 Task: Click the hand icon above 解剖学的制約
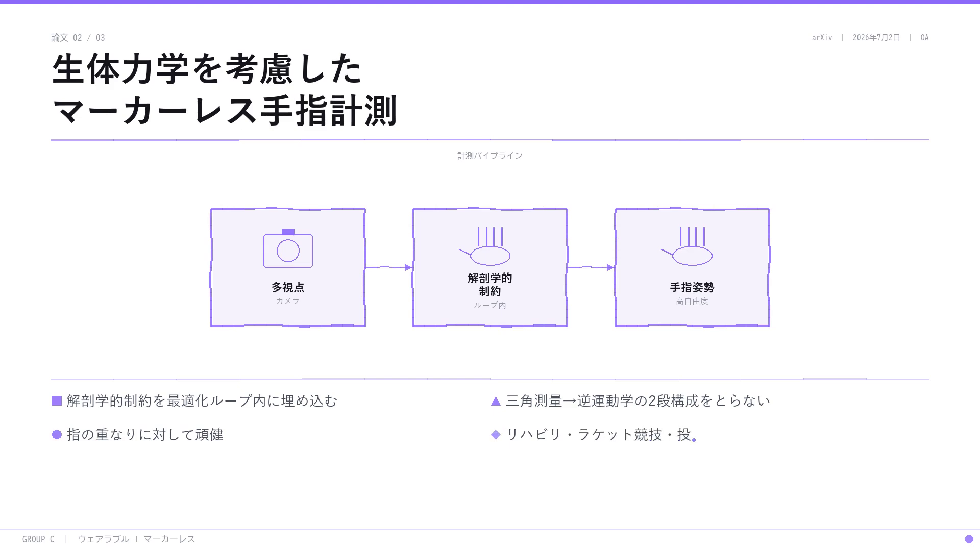tap(485, 246)
